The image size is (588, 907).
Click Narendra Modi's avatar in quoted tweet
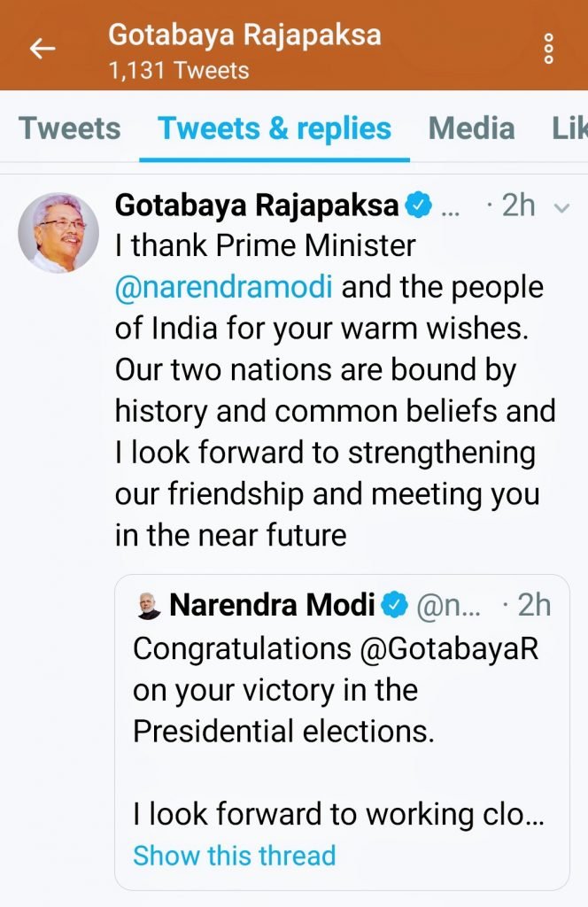(x=147, y=605)
